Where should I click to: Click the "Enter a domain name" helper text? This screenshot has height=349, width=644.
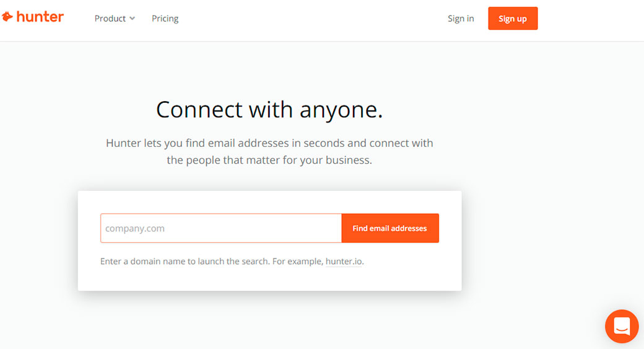[149, 262]
